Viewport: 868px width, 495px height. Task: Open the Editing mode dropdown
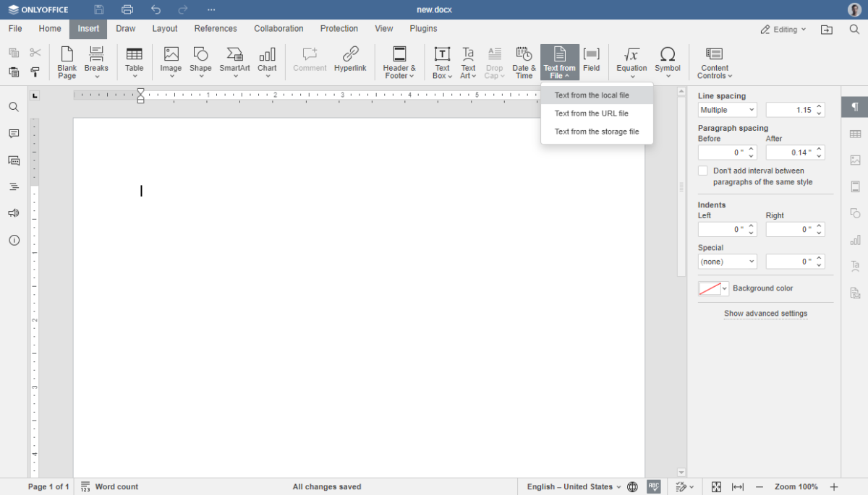click(x=784, y=30)
